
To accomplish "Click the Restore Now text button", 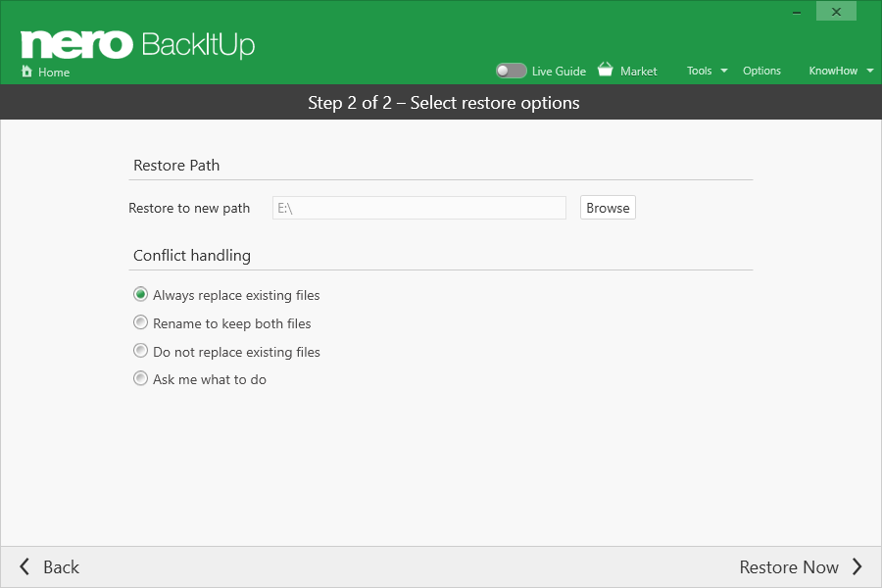I will pyautogui.click(x=789, y=567).
